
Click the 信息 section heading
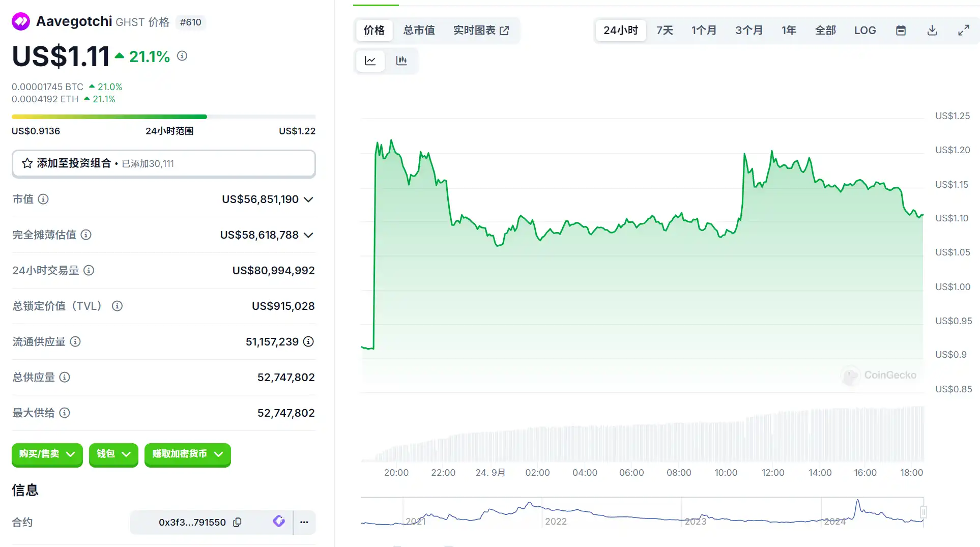click(x=25, y=490)
